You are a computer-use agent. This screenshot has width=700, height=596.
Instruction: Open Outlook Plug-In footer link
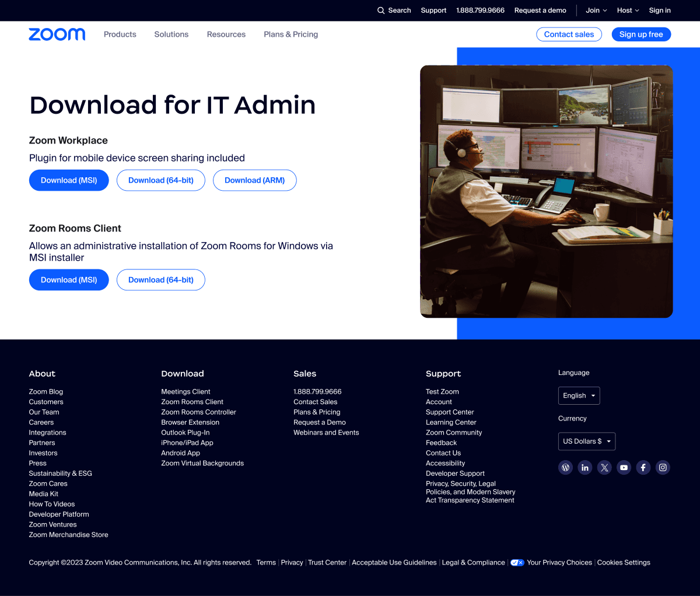[x=185, y=433]
